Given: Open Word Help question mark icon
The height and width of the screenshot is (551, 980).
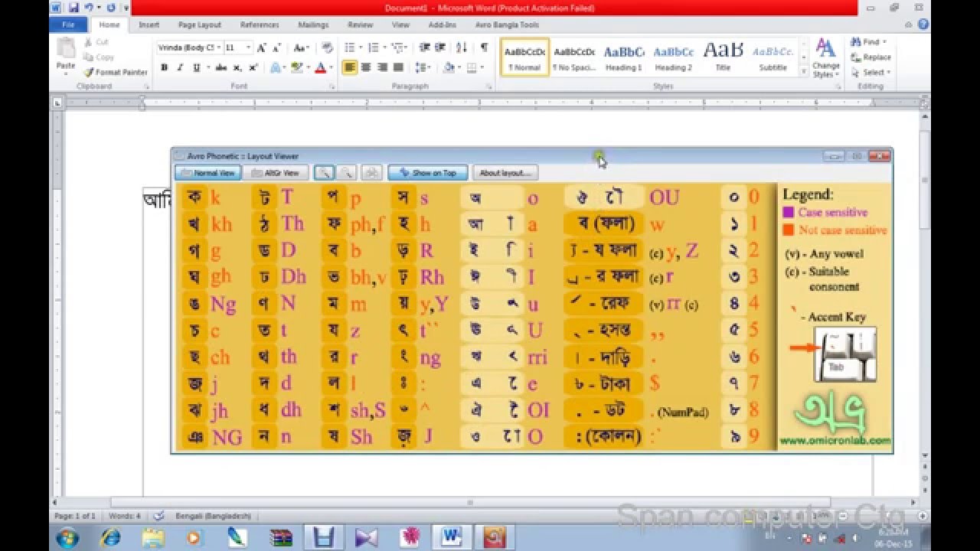Looking at the screenshot, I should coord(924,24).
